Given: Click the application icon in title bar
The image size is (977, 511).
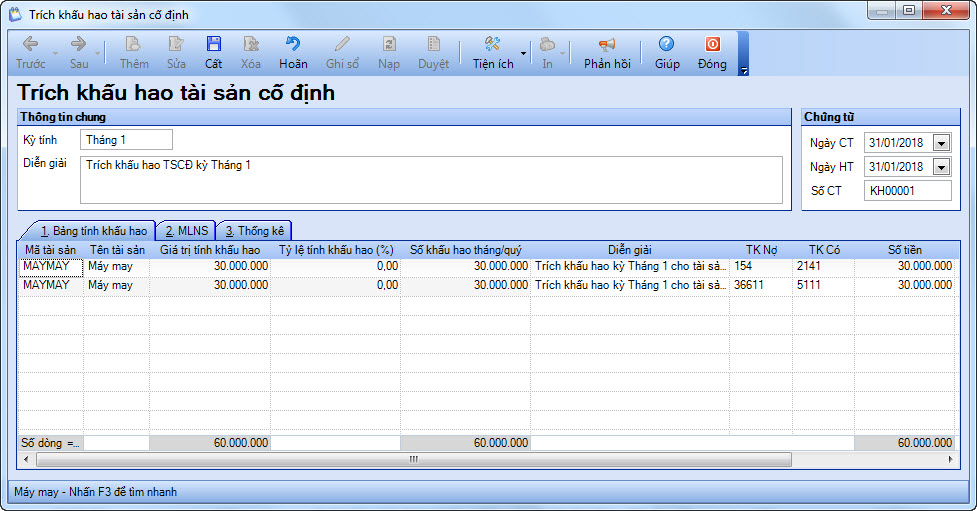Looking at the screenshot, I should point(14,14).
